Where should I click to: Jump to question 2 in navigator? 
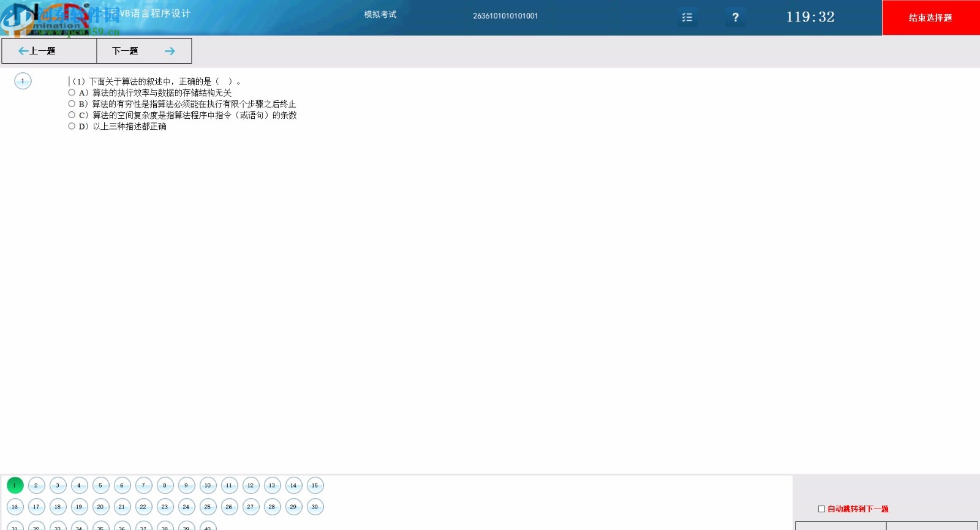[x=36, y=485]
